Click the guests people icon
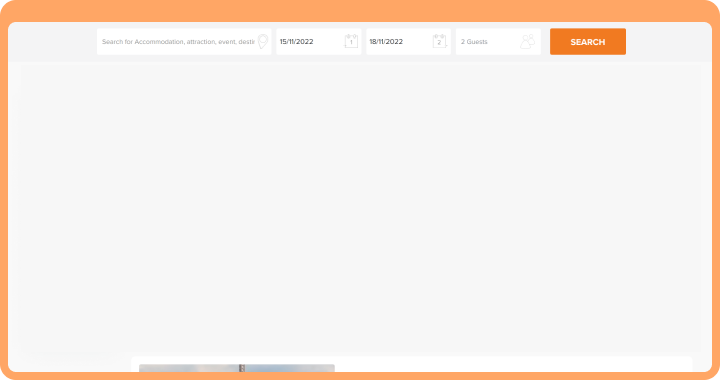The height and width of the screenshot is (380, 720). tap(528, 41)
